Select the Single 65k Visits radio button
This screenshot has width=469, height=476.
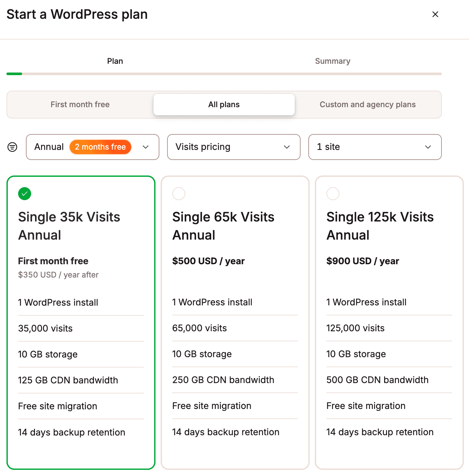[179, 194]
